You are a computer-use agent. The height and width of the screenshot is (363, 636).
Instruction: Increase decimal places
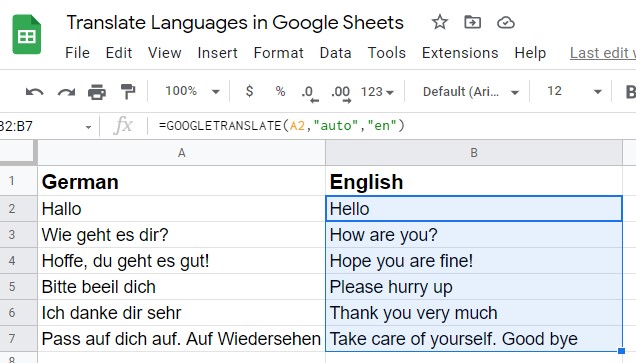(x=341, y=93)
